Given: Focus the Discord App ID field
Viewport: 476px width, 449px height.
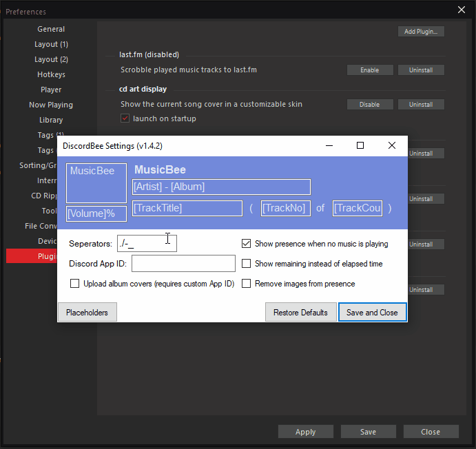Looking at the screenshot, I should pyautogui.click(x=183, y=263).
